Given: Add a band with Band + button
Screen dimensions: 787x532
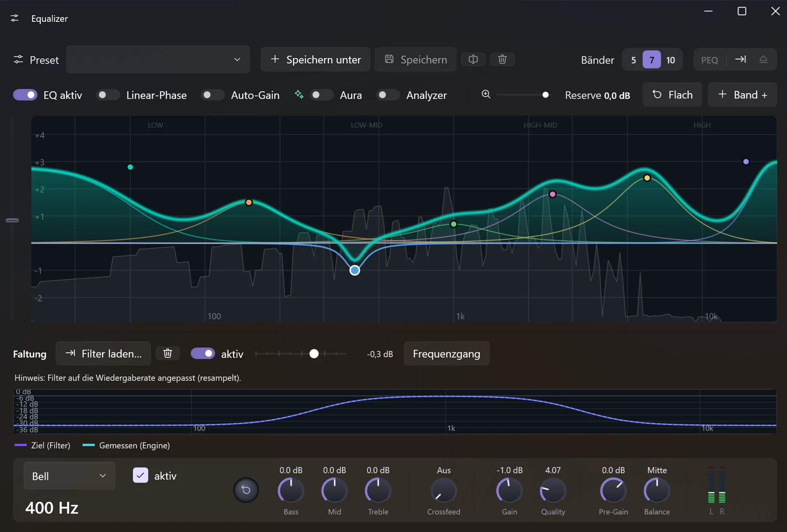Looking at the screenshot, I should tap(742, 94).
